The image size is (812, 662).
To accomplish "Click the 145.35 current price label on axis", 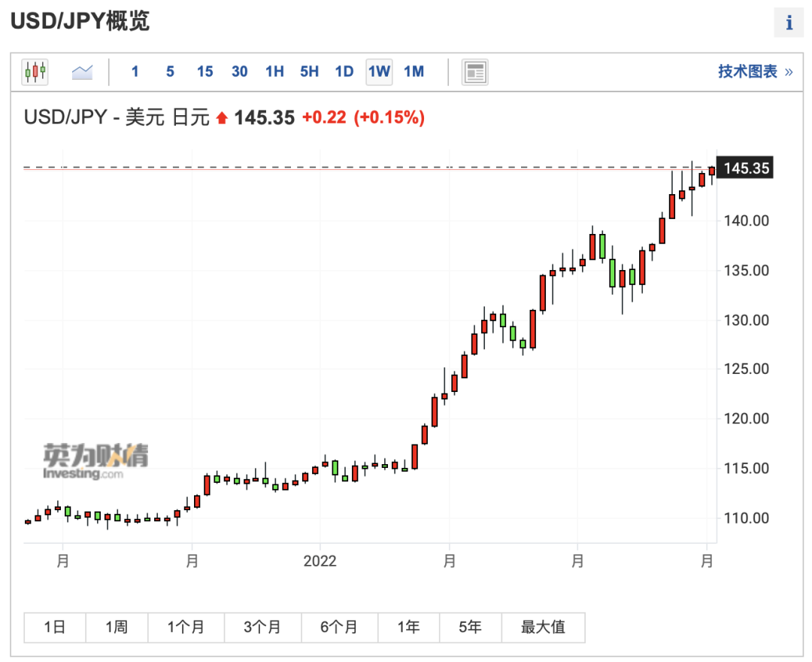I will click(x=744, y=168).
